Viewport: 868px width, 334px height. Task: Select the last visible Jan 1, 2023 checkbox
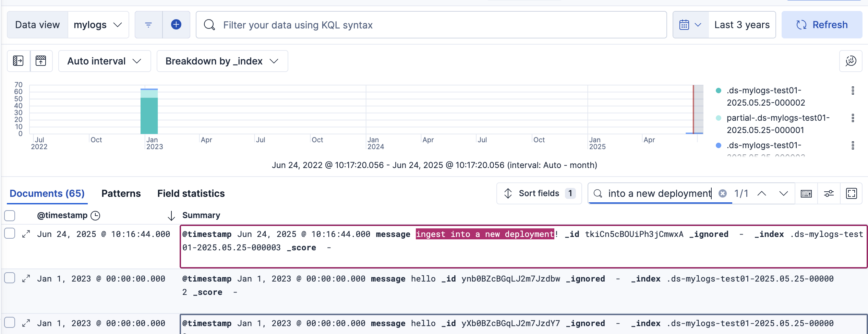[x=10, y=322]
